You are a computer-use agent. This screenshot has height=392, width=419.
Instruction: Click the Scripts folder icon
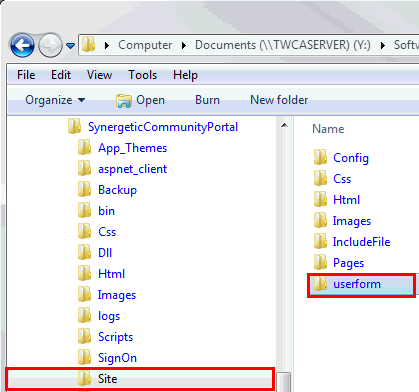(x=84, y=337)
